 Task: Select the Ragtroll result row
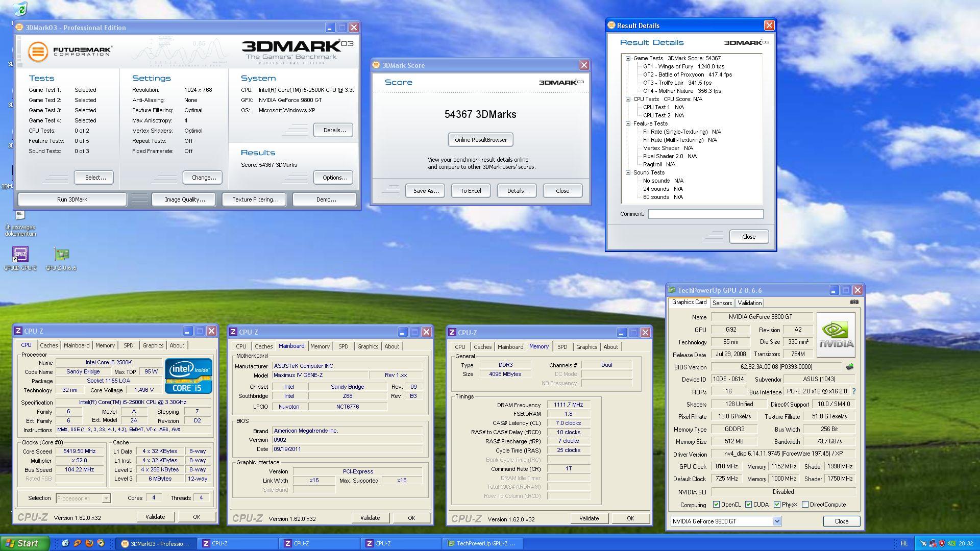click(659, 164)
